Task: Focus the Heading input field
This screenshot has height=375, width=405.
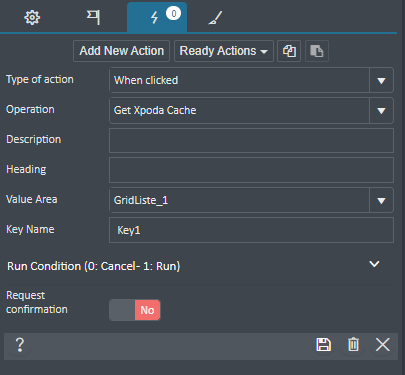Action: pyautogui.click(x=251, y=170)
